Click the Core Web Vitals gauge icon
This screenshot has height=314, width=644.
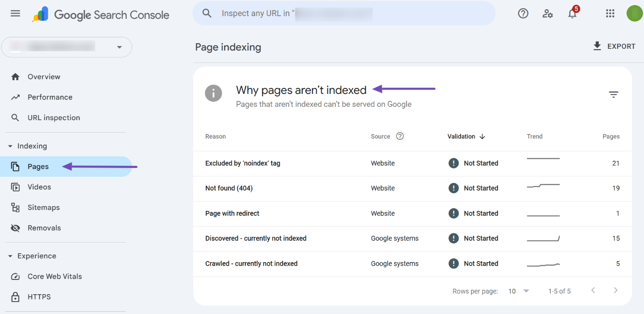15,277
